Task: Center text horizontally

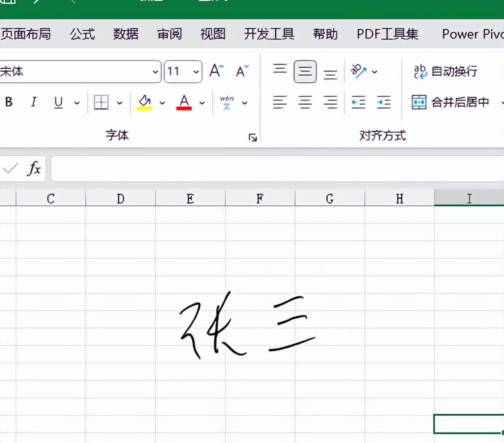Action: (305, 102)
